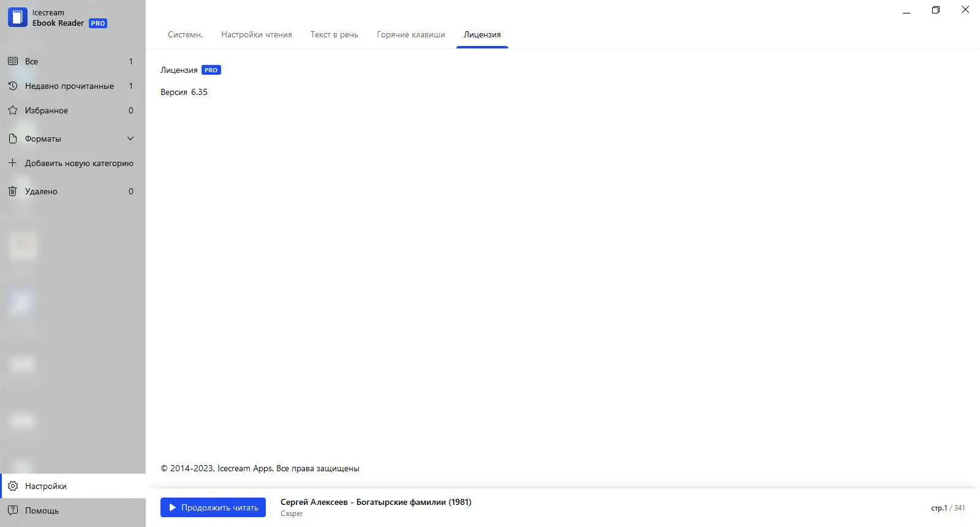980x527 pixels.
Task: Click Добавить новую категорию
Action: [x=73, y=163]
